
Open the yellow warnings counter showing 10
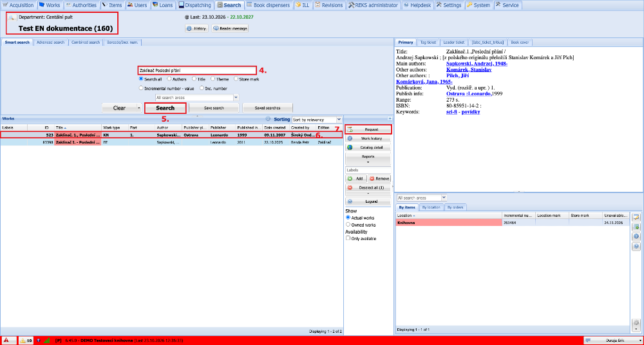tap(26, 340)
